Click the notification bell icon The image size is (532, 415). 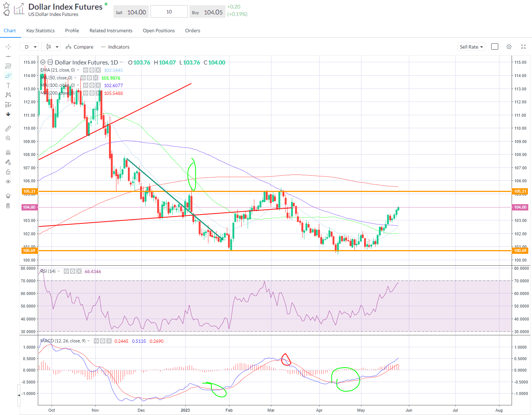tap(6, 13)
